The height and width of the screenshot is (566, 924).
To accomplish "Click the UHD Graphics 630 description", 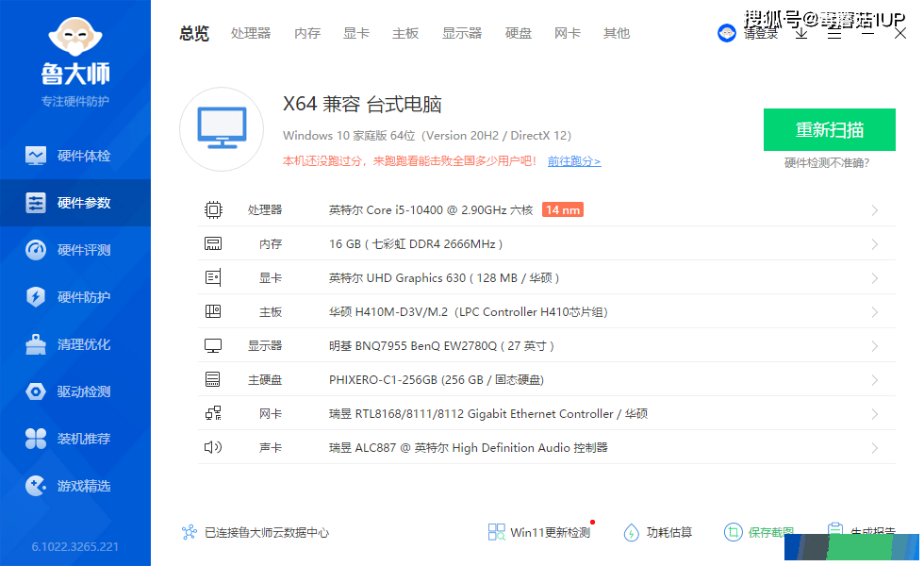I will point(444,277).
